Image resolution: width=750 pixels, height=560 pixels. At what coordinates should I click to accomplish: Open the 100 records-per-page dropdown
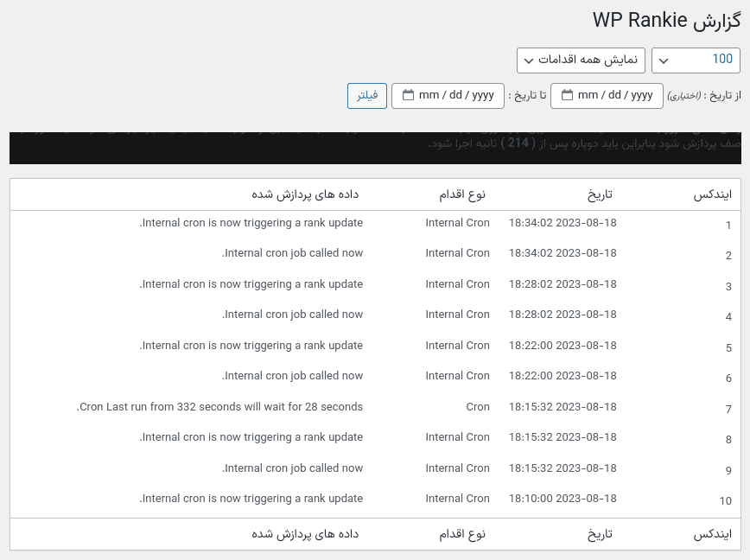pos(696,60)
